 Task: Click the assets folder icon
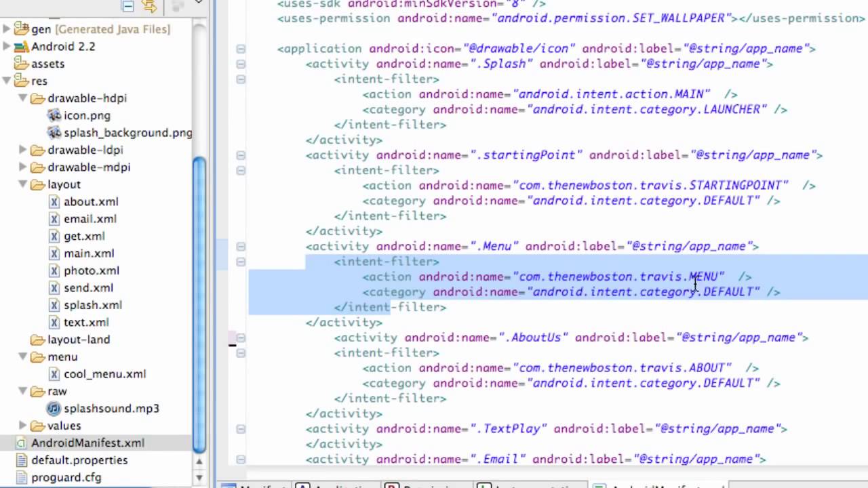pyautogui.click(x=22, y=64)
